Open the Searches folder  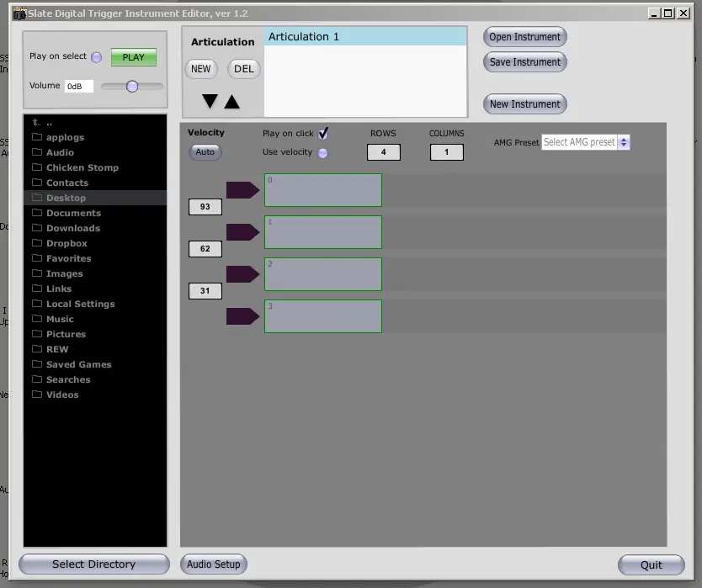pos(95,379)
